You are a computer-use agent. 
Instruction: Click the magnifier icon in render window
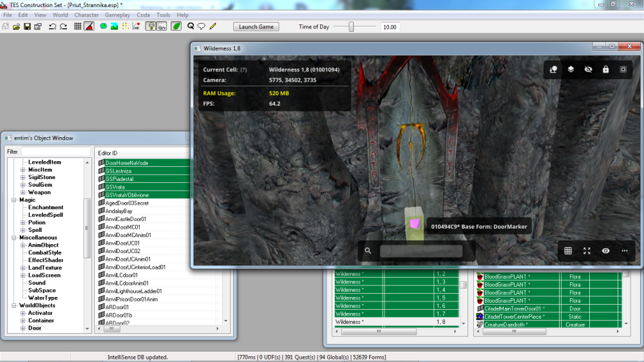point(368,251)
